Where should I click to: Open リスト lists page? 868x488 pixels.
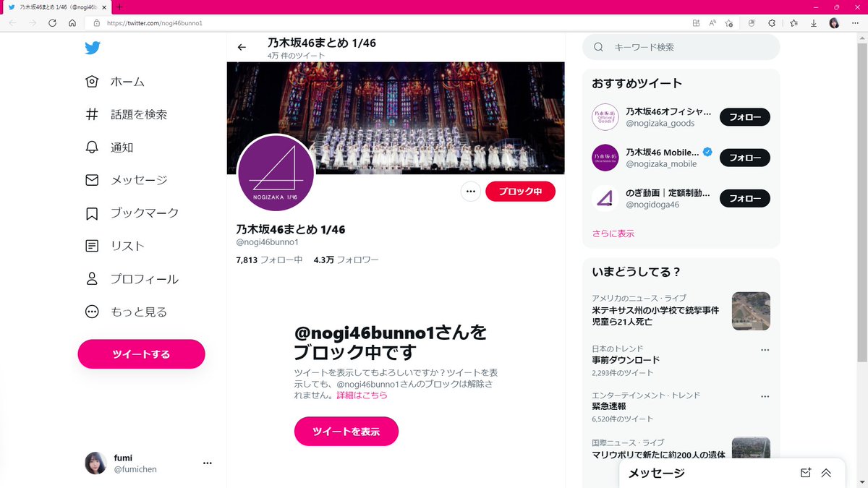116,246
